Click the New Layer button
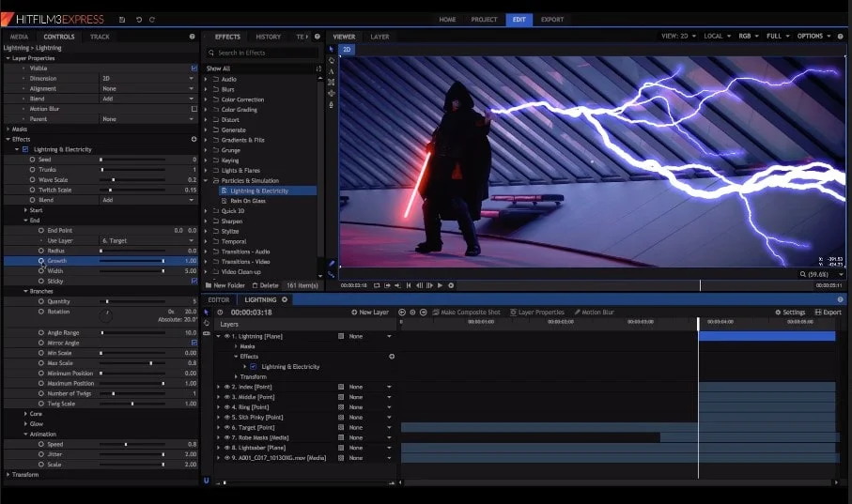The image size is (852, 504). click(x=370, y=313)
